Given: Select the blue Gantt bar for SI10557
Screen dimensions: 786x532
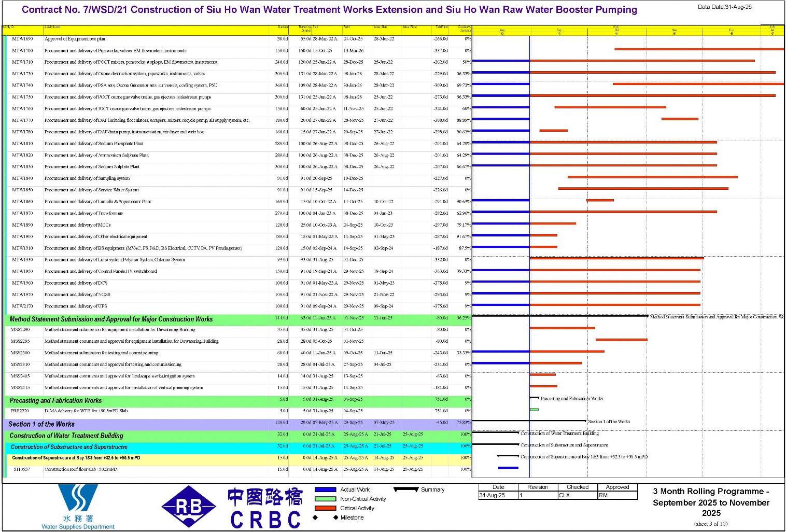Looking at the screenshot, I should pyautogui.click(x=508, y=468).
